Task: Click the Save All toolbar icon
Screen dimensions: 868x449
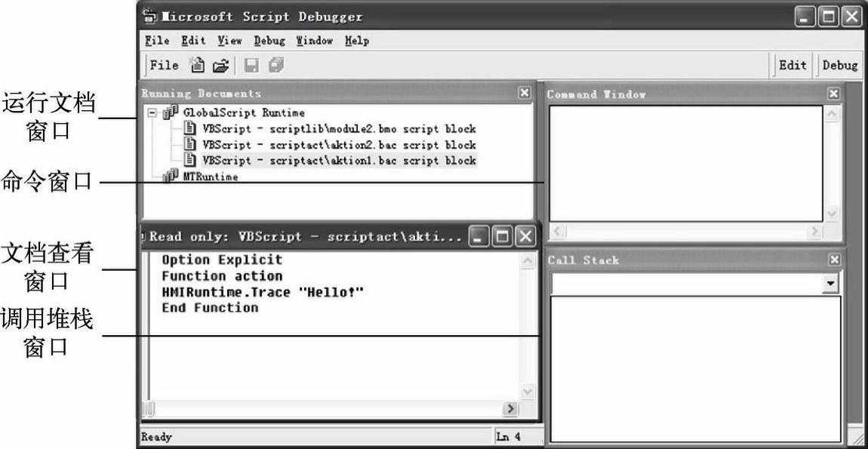Action: tap(275, 66)
